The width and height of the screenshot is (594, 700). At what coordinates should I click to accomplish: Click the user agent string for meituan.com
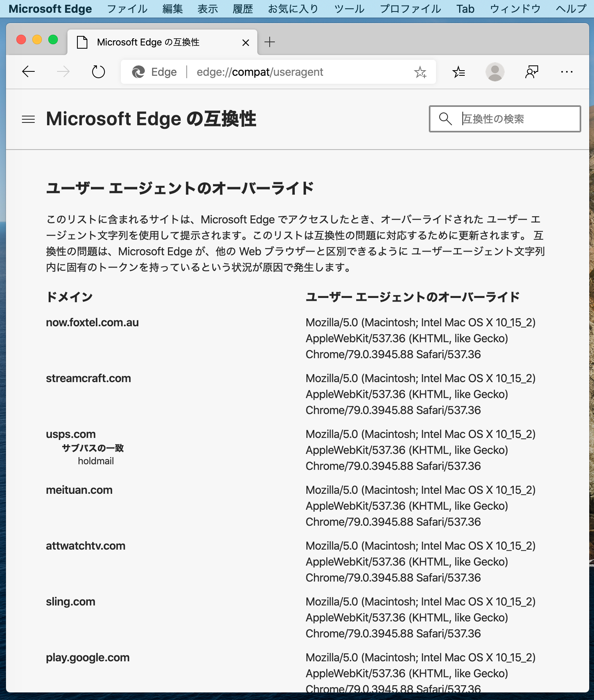[x=420, y=506]
